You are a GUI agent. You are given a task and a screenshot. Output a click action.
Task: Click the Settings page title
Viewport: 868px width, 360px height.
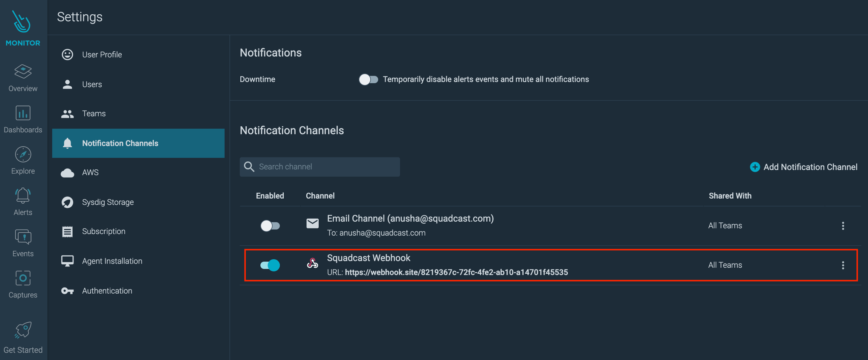[79, 17]
